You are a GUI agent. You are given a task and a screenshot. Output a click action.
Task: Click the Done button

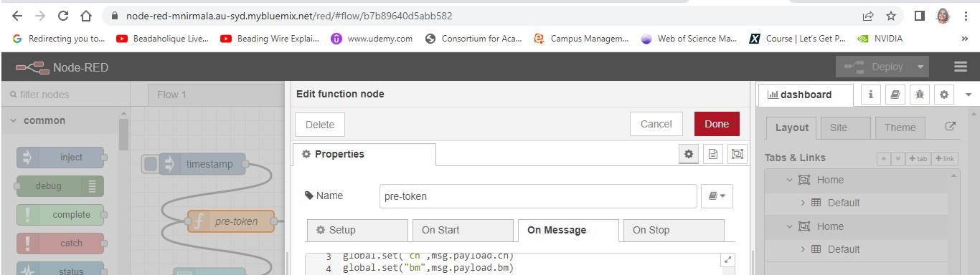pos(717,124)
